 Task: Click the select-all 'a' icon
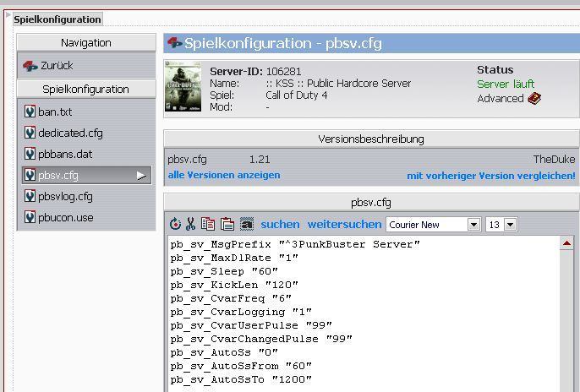[247, 224]
